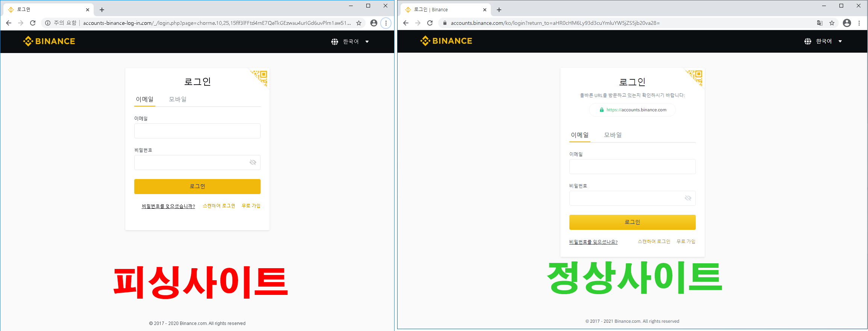Screen dimensions: 868x331
Task: Open profile avatar in left browser window
Action: pyautogui.click(x=374, y=23)
